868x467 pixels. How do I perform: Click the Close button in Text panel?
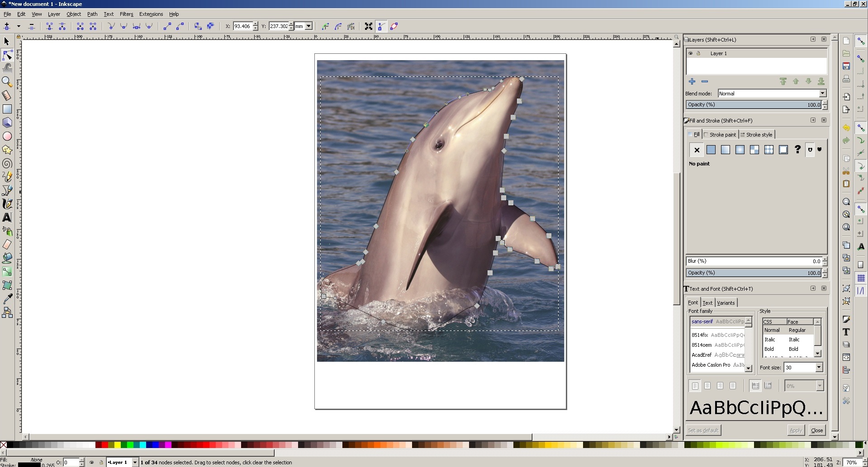click(816, 430)
